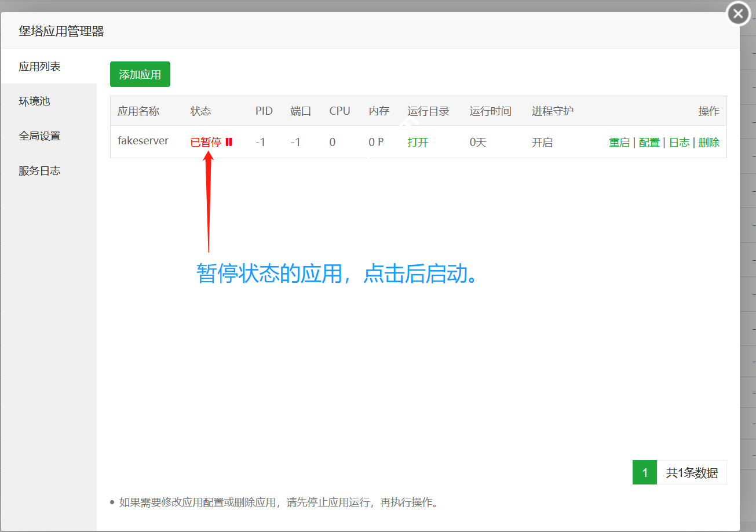Click the red pause icon beside 已暂停

pyautogui.click(x=229, y=142)
